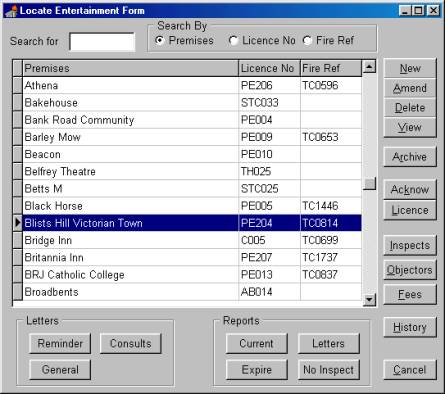Open the Objectors button
The height and width of the screenshot is (394, 445).
point(410,270)
